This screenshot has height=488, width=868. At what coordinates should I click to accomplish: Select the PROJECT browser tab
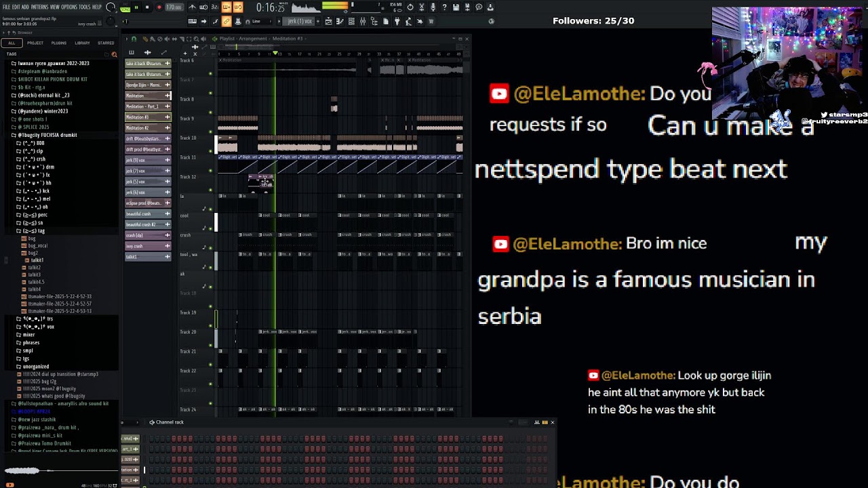pos(35,43)
